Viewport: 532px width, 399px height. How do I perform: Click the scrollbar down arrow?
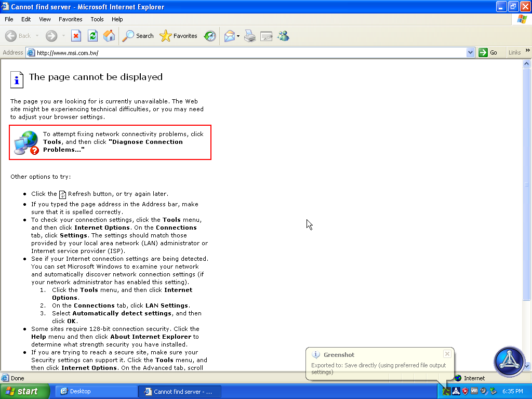tap(527, 366)
